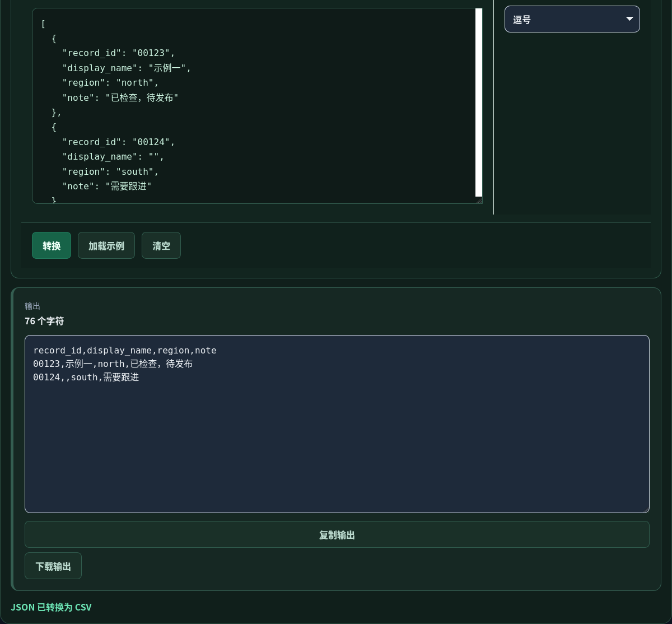The height and width of the screenshot is (624, 672).
Task: Click the resize grip of JSON input box
Action: pyautogui.click(x=479, y=200)
